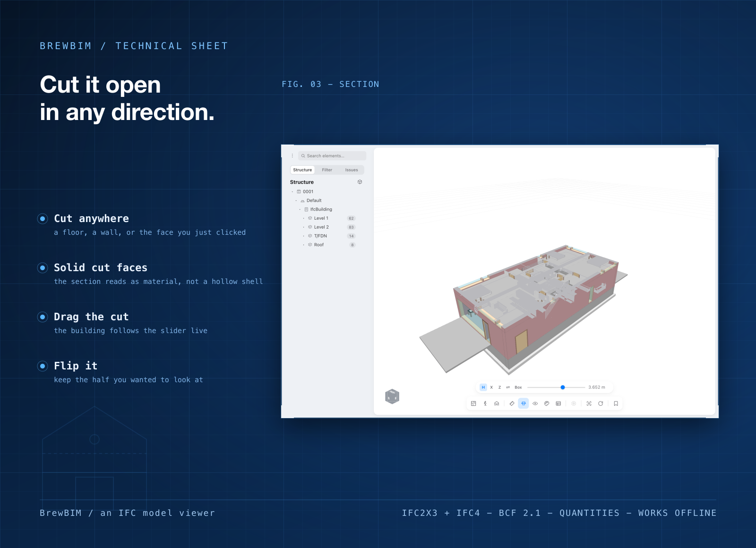Activate the walk mode person icon
Image resolution: width=756 pixels, height=548 pixels.
tap(485, 403)
